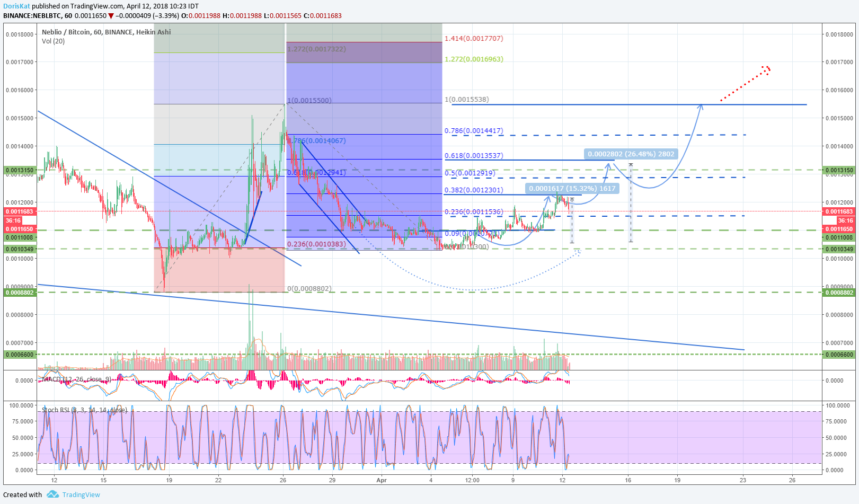859x504 pixels.
Task: Select the 0.786(0.0014417) Fibonacci label
Action: pos(474,131)
